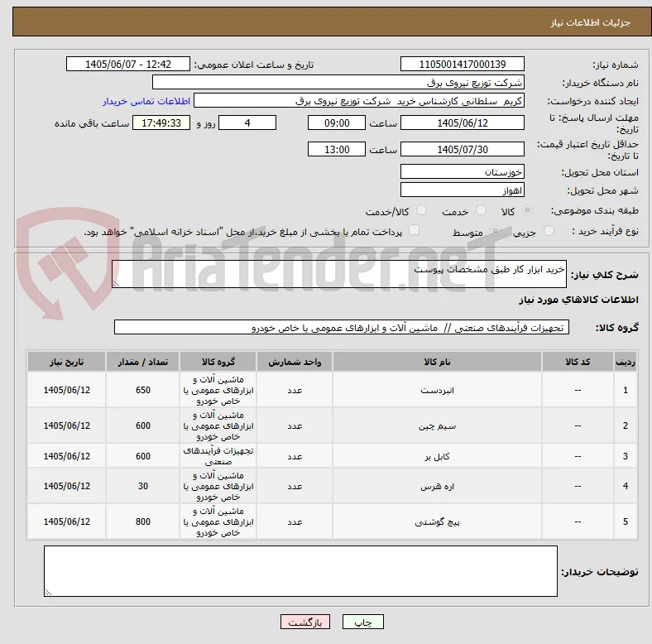Screen dimensions: 652x644
Task: Click the گروه کالا group field
Action: pos(342,328)
